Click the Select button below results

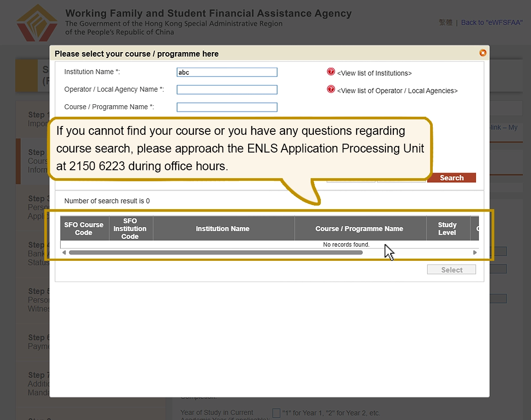point(451,270)
